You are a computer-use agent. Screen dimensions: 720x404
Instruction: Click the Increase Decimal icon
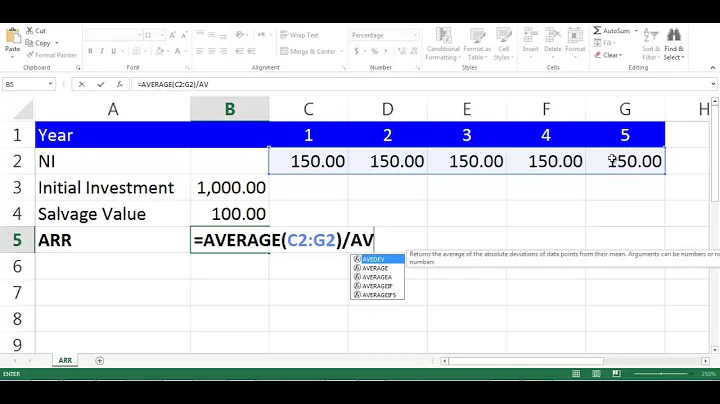tap(402, 51)
